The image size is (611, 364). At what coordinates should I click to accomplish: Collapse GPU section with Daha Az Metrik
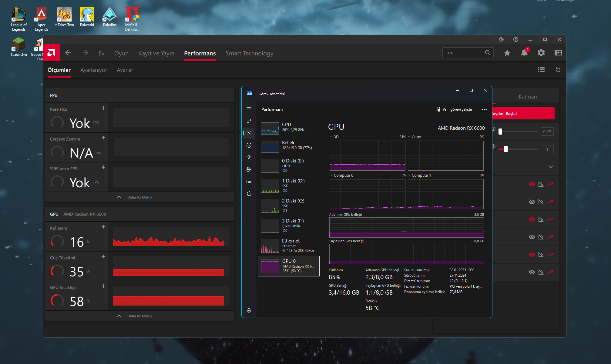point(139,316)
